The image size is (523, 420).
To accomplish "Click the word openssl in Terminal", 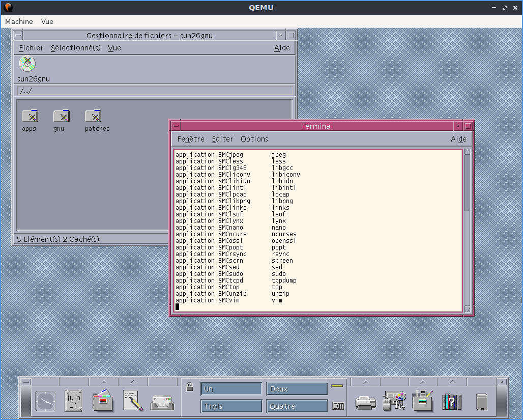I will coord(284,241).
